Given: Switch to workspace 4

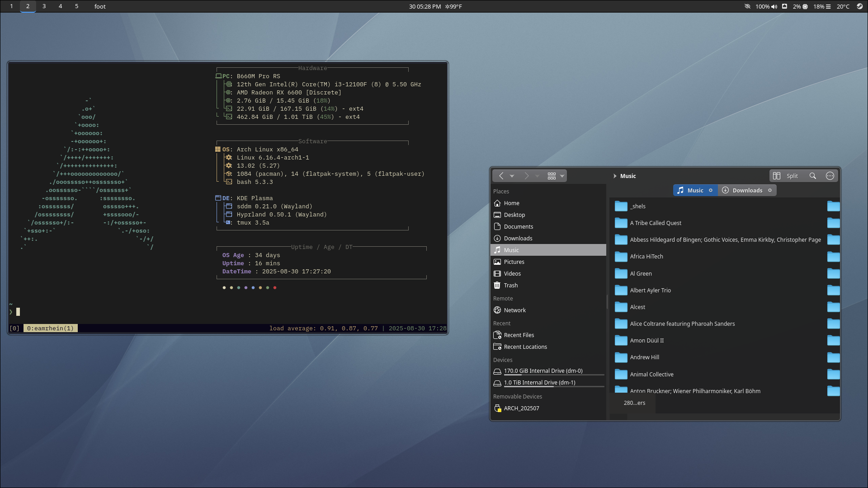Looking at the screenshot, I should (60, 6).
